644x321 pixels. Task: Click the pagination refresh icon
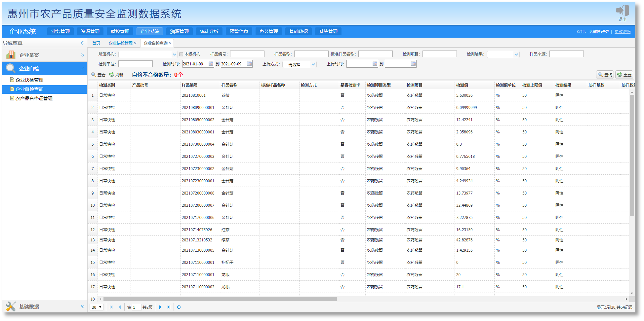point(179,307)
